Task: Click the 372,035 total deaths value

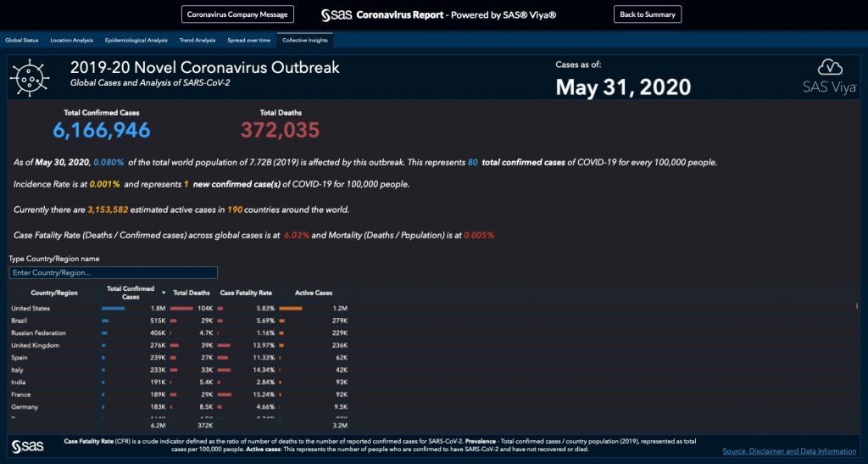Action: point(280,130)
